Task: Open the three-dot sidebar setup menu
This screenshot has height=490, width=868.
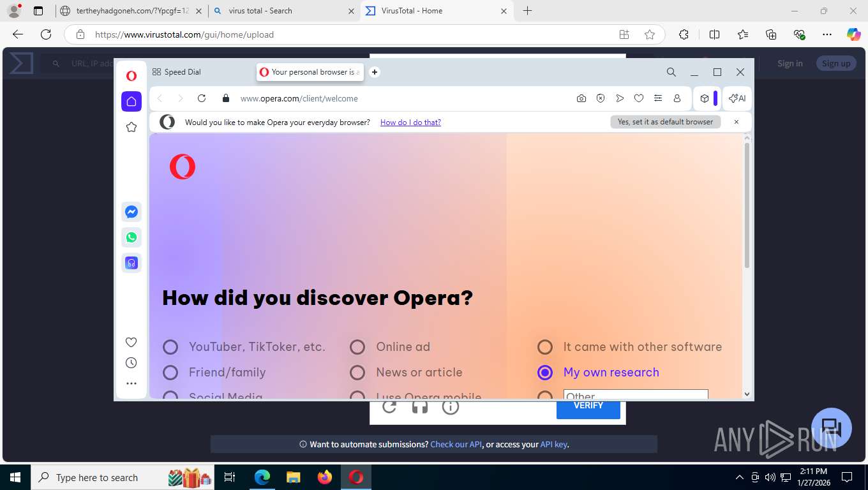Action: (x=131, y=383)
